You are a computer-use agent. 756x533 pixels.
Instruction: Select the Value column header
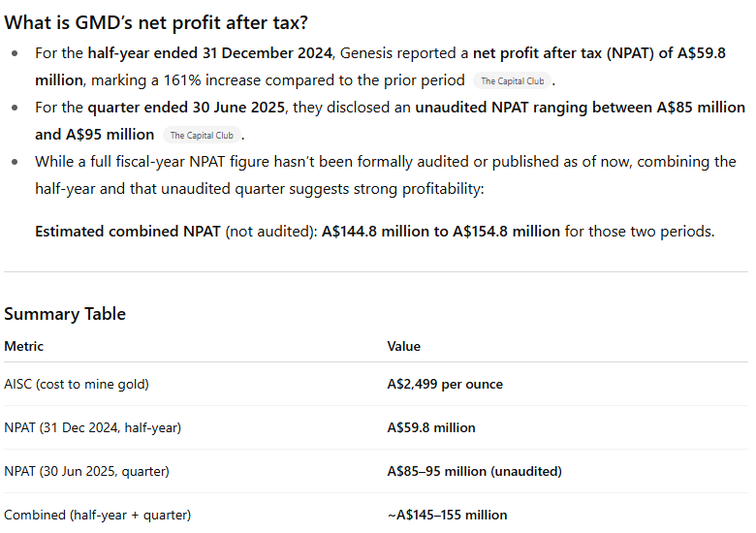(403, 346)
